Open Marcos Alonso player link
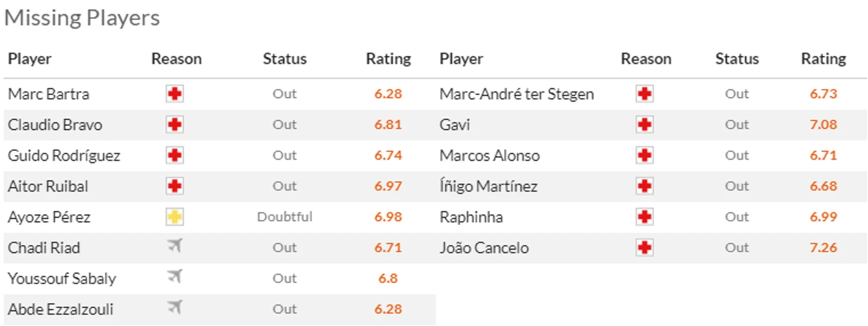 (x=490, y=156)
